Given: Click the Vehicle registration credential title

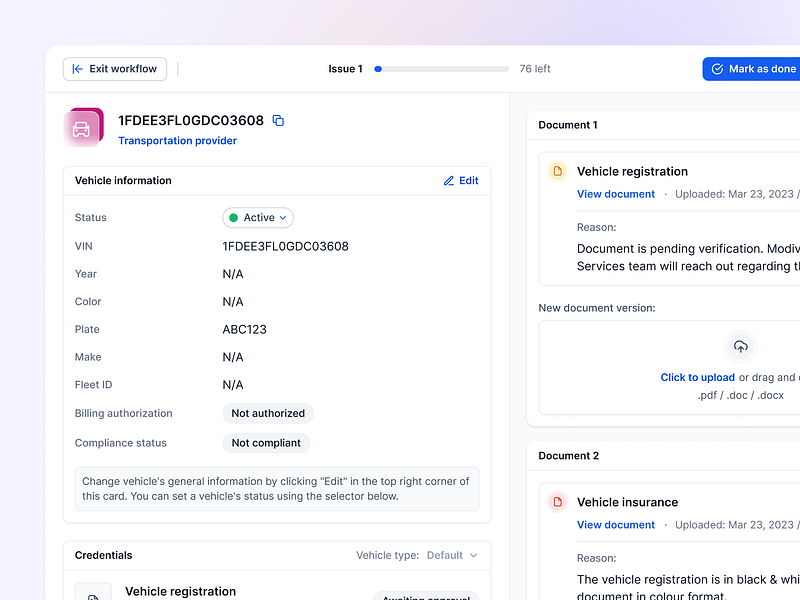Looking at the screenshot, I should [x=181, y=591].
